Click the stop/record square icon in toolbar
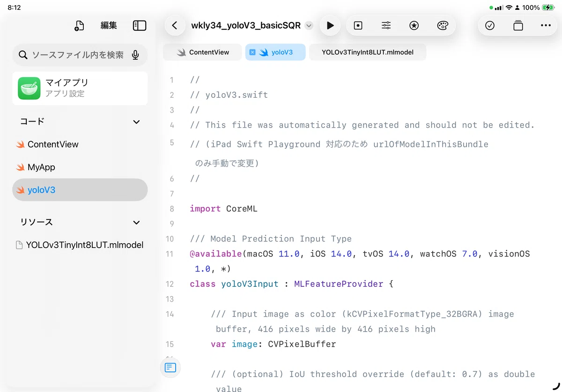 click(x=358, y=26)
